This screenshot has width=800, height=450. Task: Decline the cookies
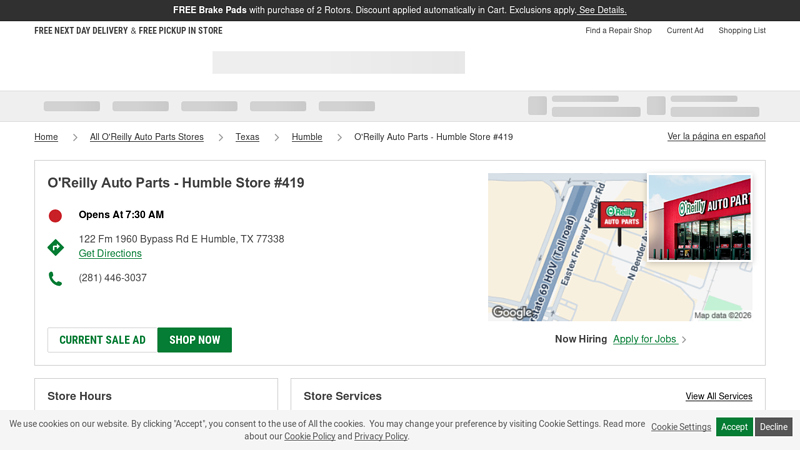pyautogui.click(x=773, y=427)
